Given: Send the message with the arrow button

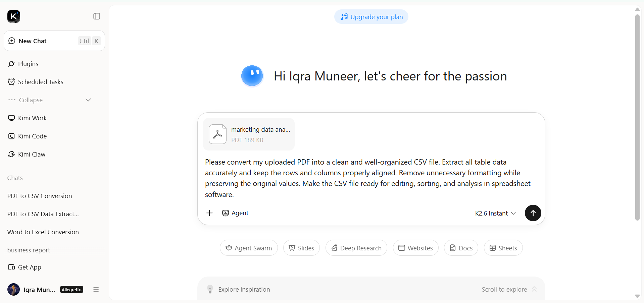Looking at the screenshot, I should pos(533,213).
